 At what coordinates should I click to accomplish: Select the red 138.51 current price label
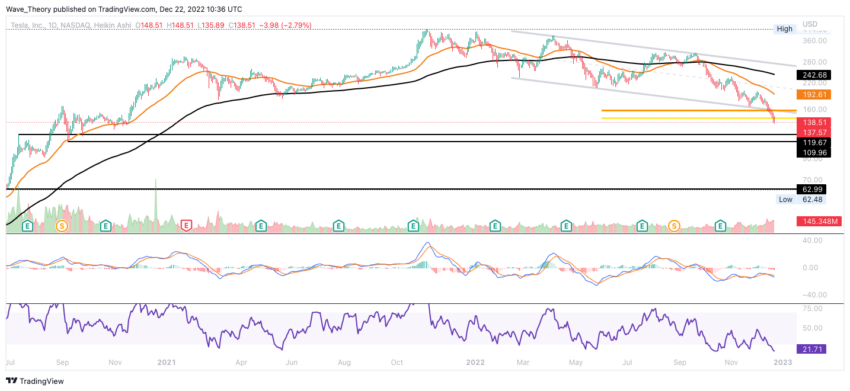(x=811, y=123)
